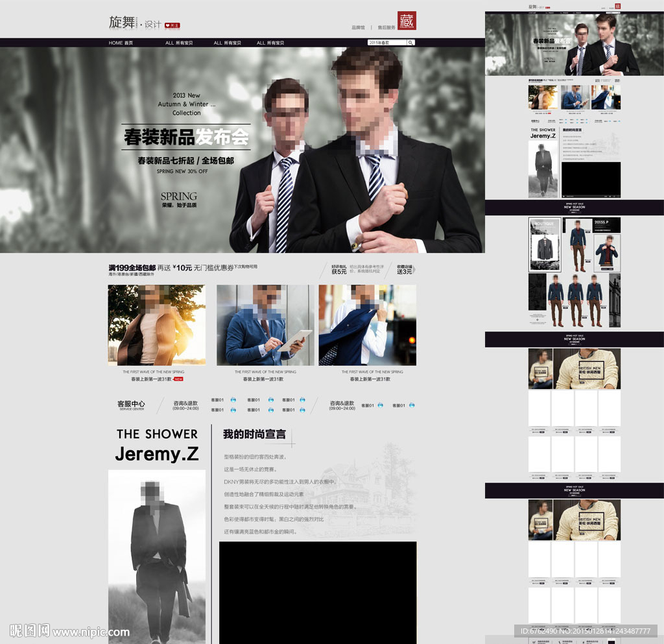Viewport: 664px width, 644px height.
Task: Focus the search box showing 2015年春款
Action: pyautogui.click(x=386, y=43)
